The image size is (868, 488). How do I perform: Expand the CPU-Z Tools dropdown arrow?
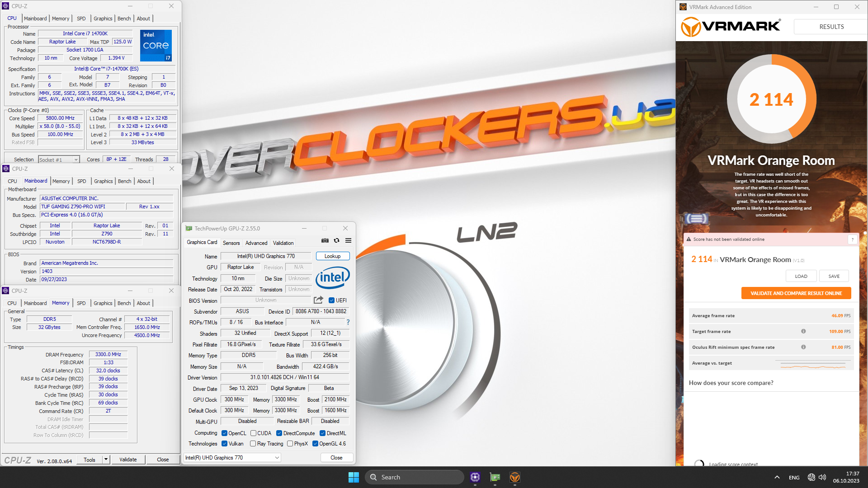coord(106,460)
